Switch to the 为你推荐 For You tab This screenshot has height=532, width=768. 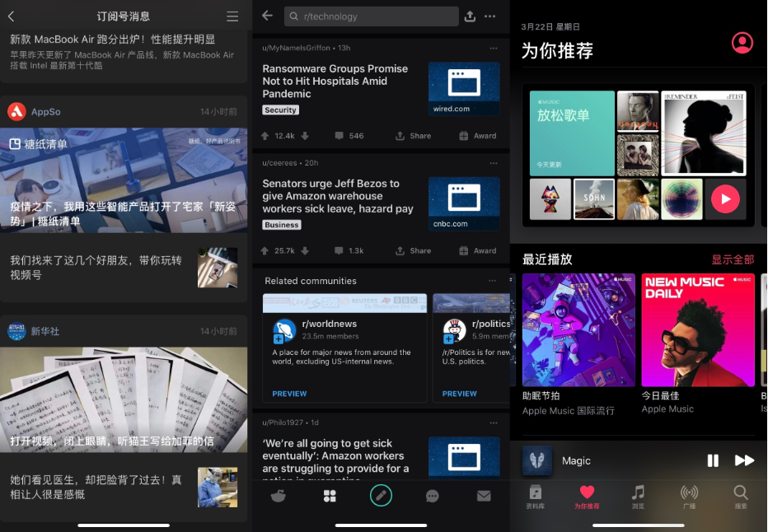click(587, 497)
